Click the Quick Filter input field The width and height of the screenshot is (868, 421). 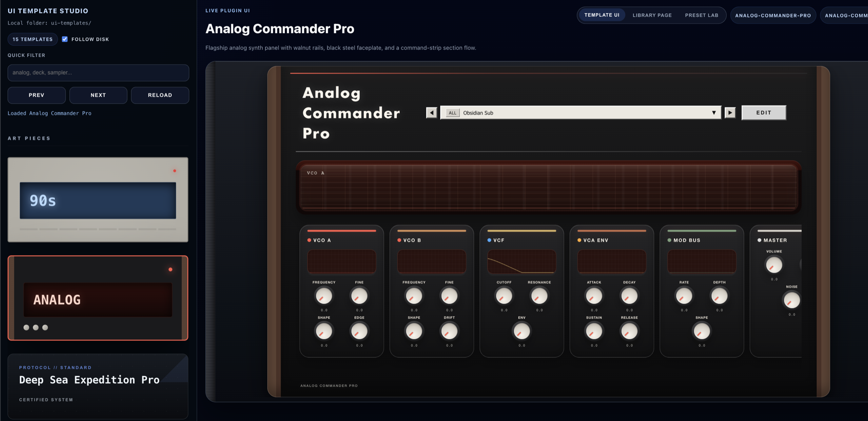tap(98, 73)
